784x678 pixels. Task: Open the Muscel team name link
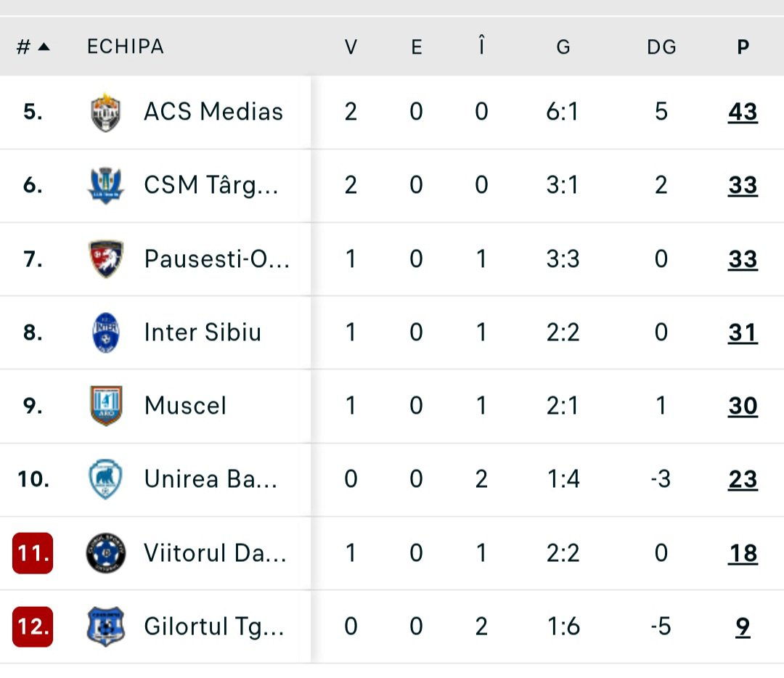click(x=185, y=406)
